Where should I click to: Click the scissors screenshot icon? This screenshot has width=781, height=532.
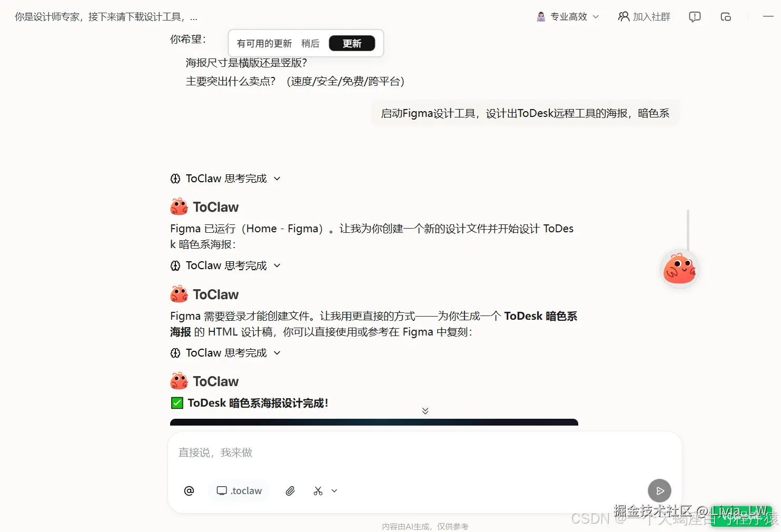pos(318,491)
